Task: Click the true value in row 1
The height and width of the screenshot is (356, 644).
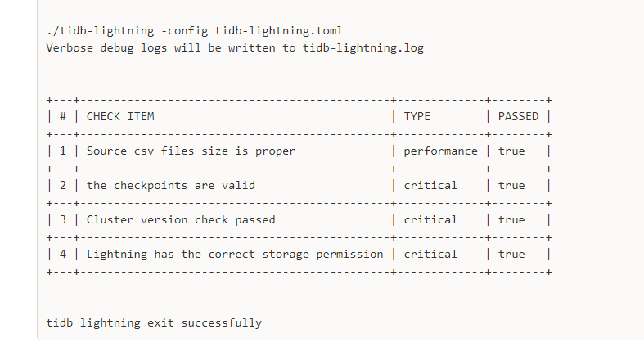Action: 511,151
